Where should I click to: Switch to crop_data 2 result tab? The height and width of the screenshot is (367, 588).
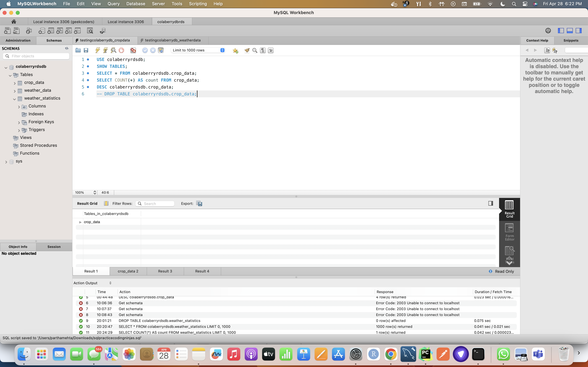pyautogui.click(x=128, y=271)
